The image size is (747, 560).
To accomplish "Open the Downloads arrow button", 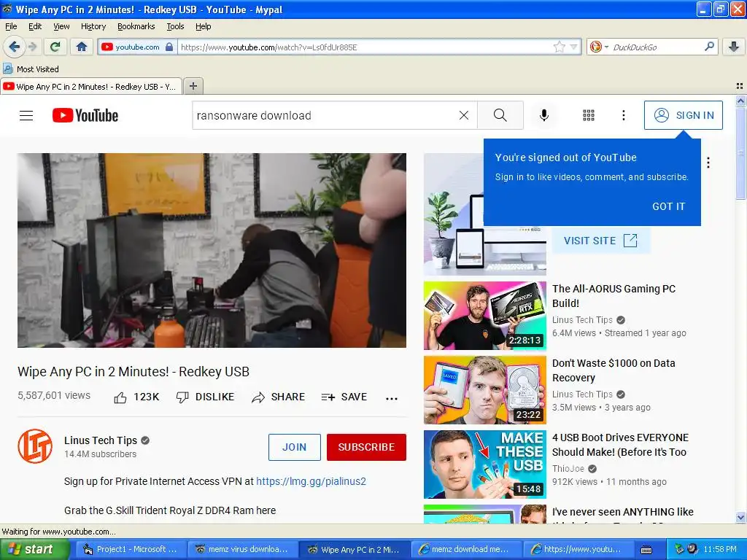I will (x=734, y=47).
